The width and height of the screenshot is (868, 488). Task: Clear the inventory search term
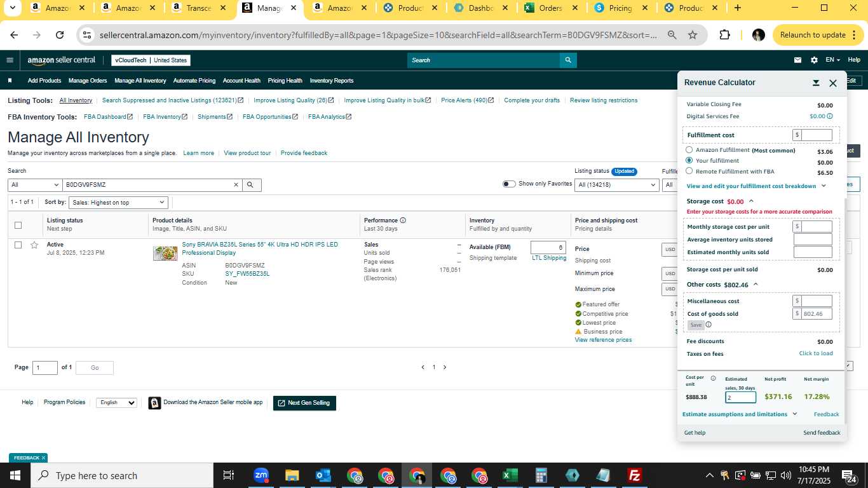tap(236, 185)
